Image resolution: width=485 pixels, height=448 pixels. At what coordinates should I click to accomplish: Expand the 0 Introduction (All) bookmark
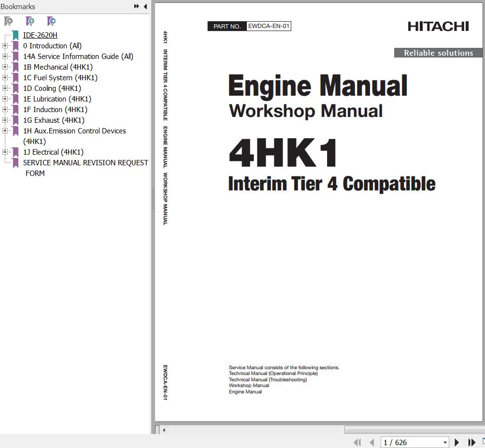tap(5, 46)
